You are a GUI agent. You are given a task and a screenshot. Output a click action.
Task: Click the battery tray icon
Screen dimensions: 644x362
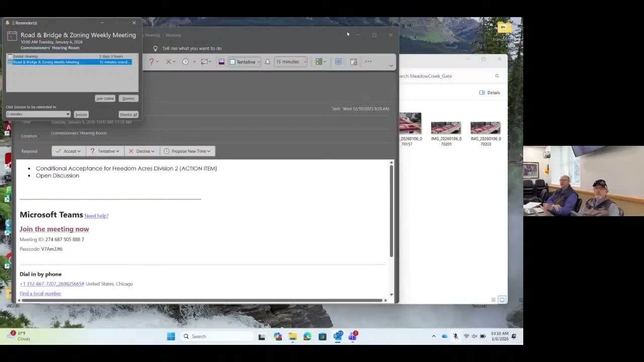pos(483,336)
